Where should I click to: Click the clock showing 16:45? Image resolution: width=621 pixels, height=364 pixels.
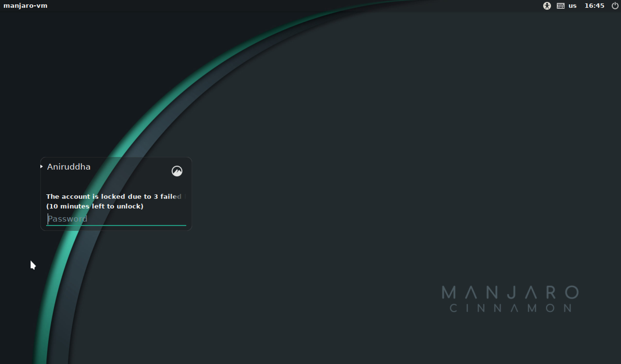(595, 6)
